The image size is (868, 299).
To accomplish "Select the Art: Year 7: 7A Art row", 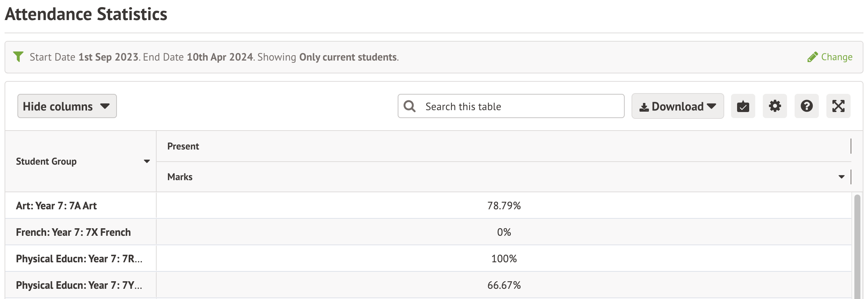I will [x=56, y=206].
